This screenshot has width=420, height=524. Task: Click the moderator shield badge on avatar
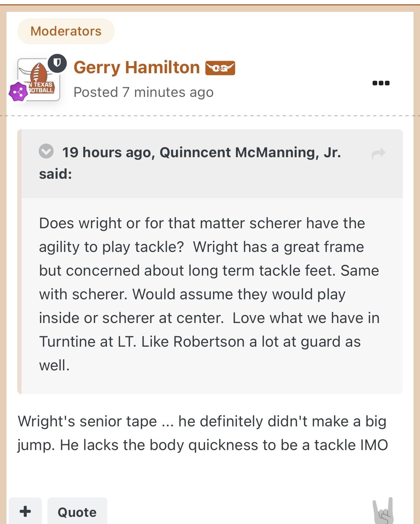click(x=57, y=63)
